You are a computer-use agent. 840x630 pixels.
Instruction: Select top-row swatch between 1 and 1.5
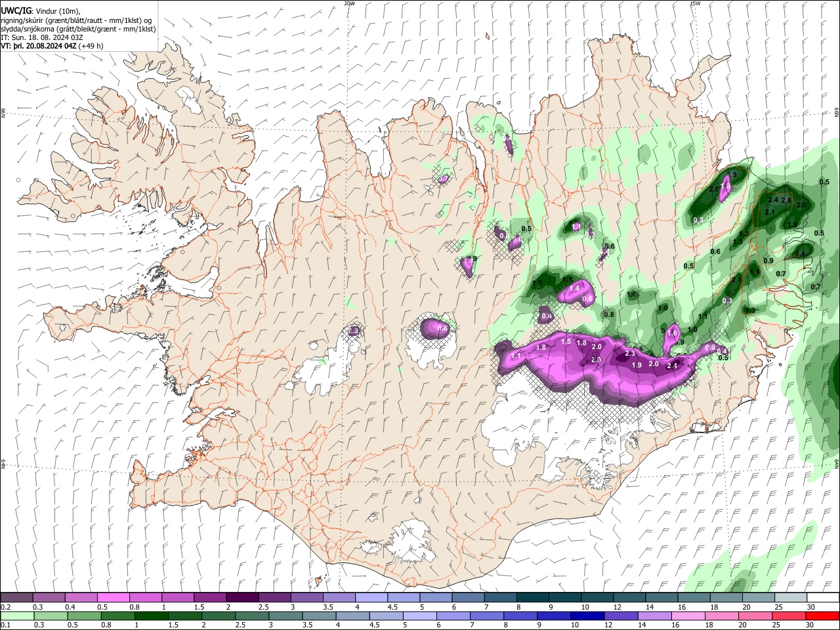[177, 598]
